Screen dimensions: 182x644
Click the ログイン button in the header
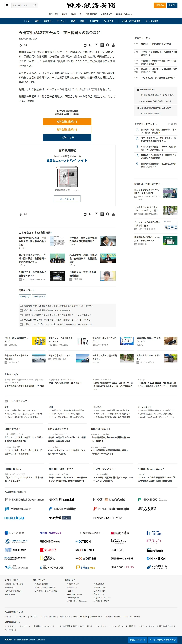(172, 5)
